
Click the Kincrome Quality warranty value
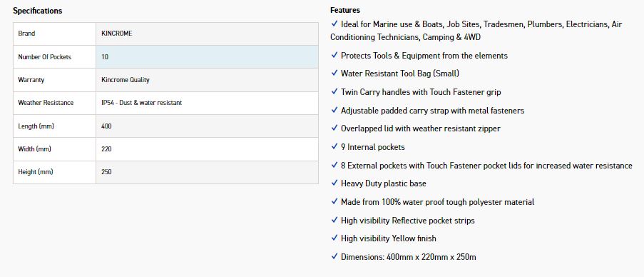(x=126, y=80)
